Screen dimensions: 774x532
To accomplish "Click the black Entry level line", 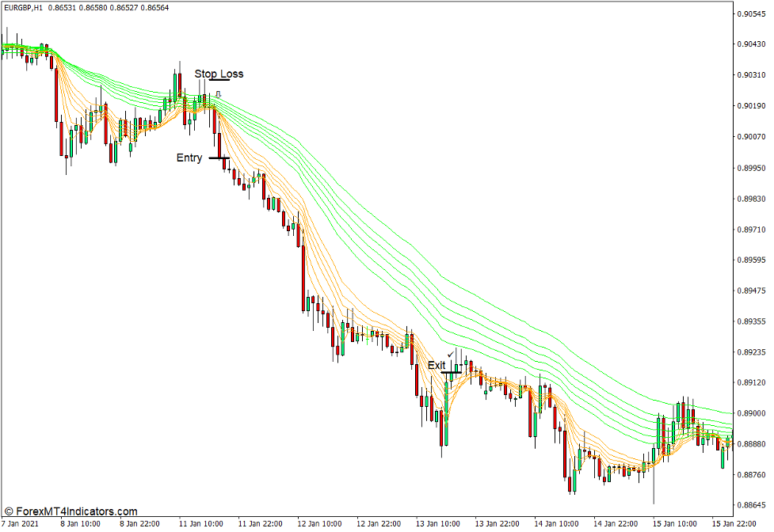I will [x=219, y=158].
